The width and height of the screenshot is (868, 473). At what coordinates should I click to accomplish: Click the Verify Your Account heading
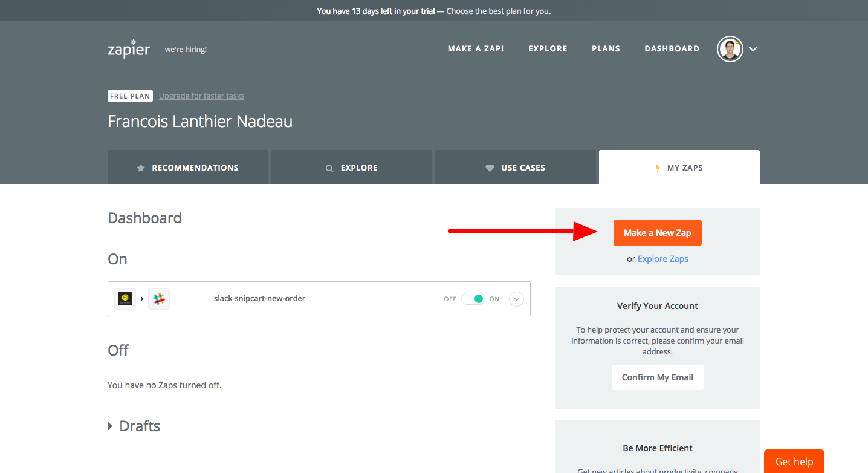[658, 306]
